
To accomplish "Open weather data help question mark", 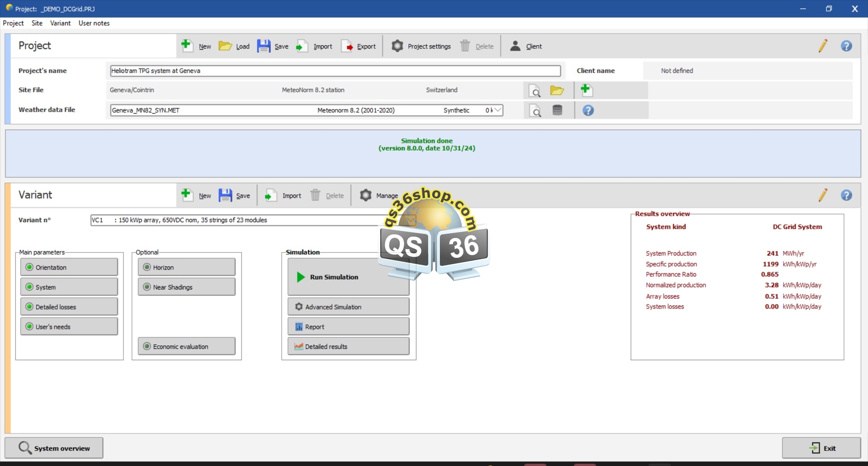I will point(588,110).
